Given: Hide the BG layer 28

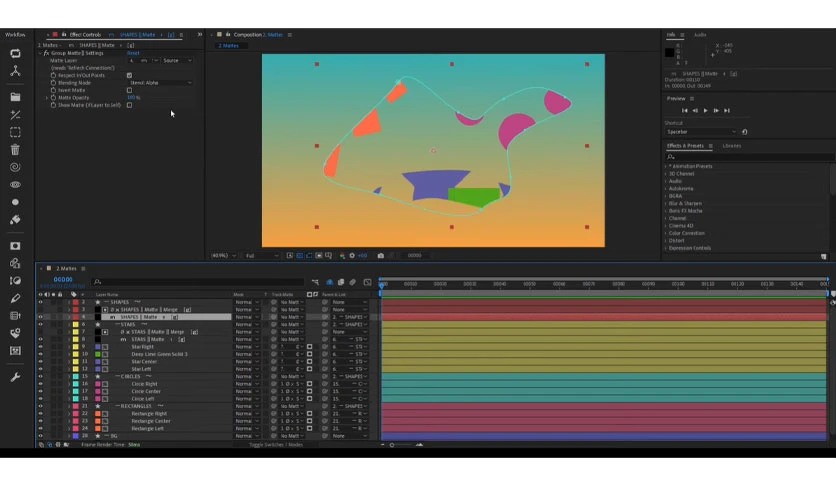Looking at the screenshot, I should 41,436.
